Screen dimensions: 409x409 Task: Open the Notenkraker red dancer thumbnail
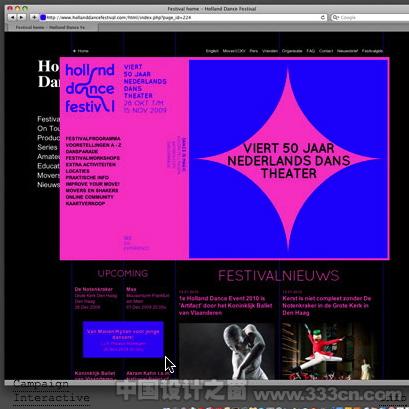328,351
